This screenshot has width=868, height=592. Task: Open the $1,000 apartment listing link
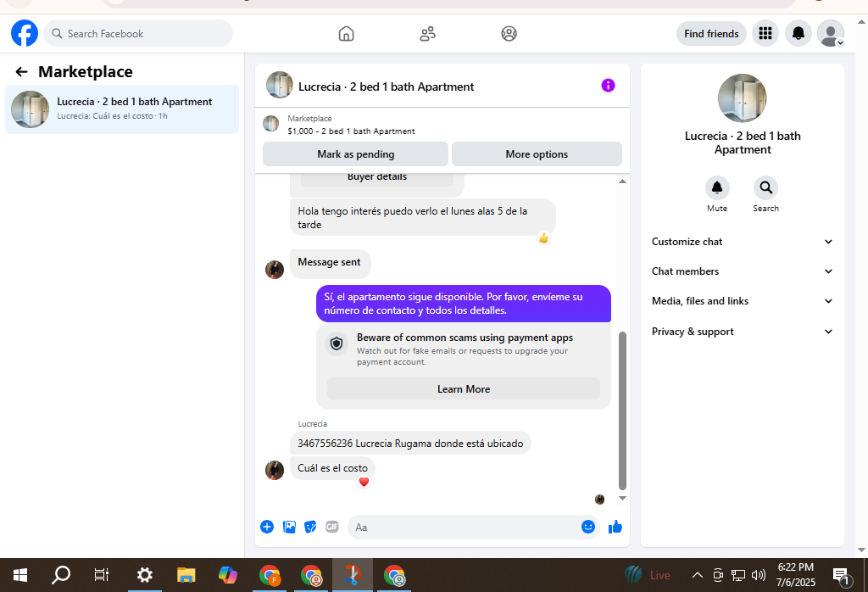pos(351,131)
